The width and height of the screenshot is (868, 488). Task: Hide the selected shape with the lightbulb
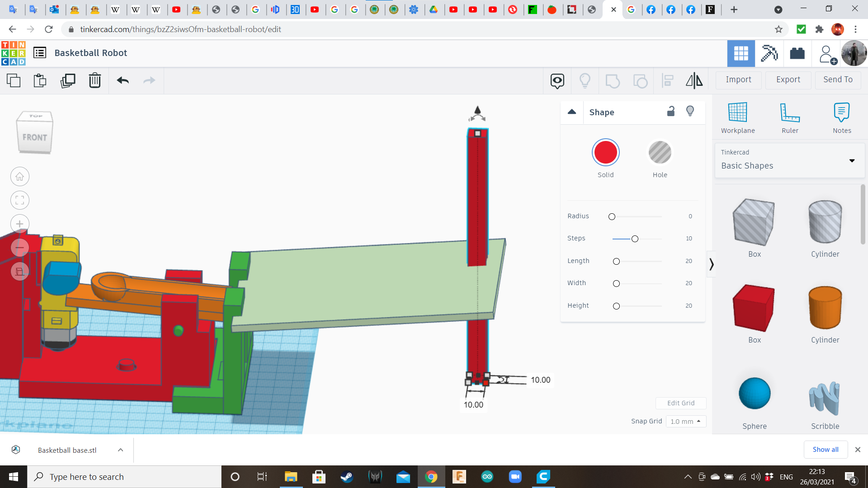690,111
